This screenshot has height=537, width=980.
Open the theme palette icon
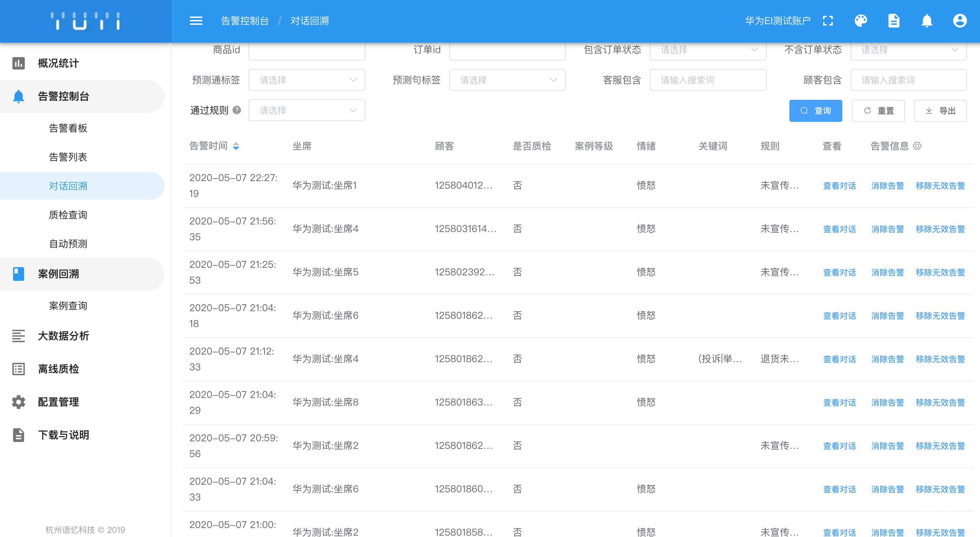[861, 21]
